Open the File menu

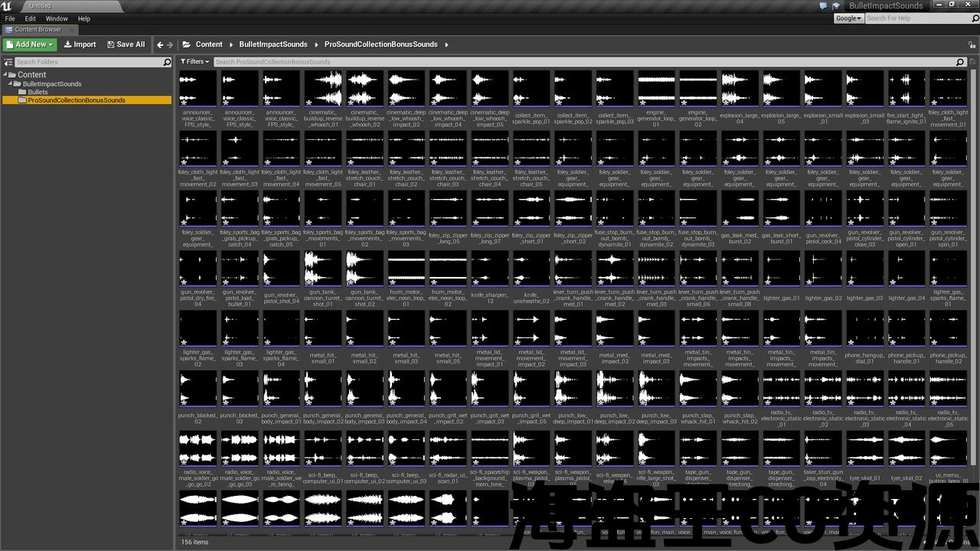tap(10, 18)
